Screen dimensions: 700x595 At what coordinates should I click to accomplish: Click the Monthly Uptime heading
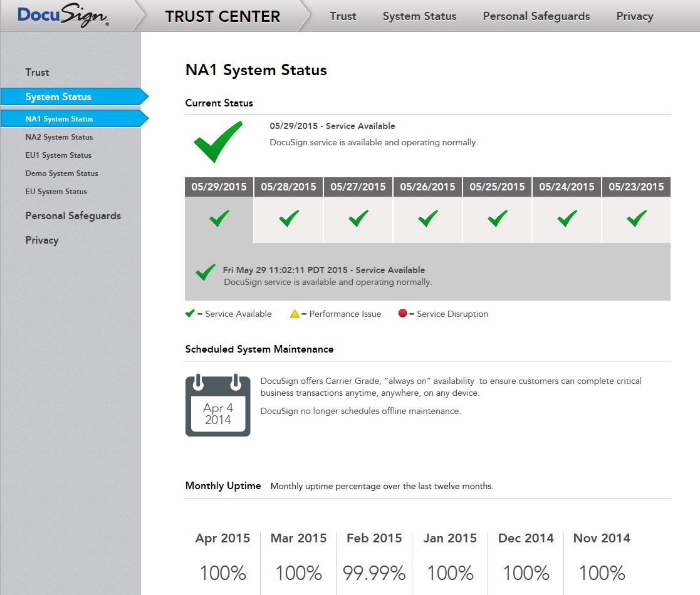[223, 486]
